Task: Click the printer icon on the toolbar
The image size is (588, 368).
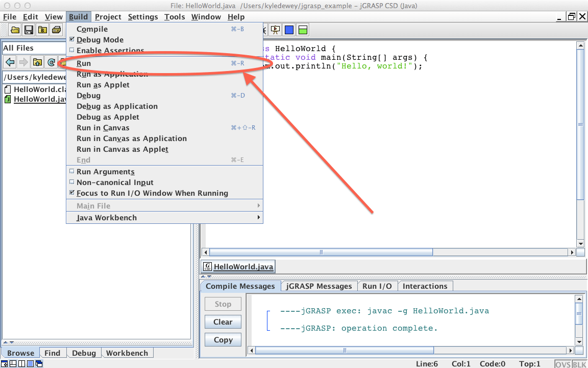Action: point(56,29)
